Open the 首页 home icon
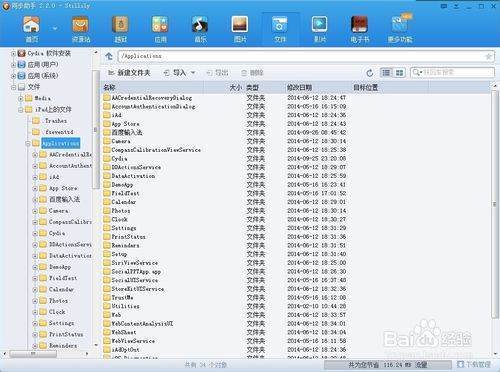 [31, 29]
